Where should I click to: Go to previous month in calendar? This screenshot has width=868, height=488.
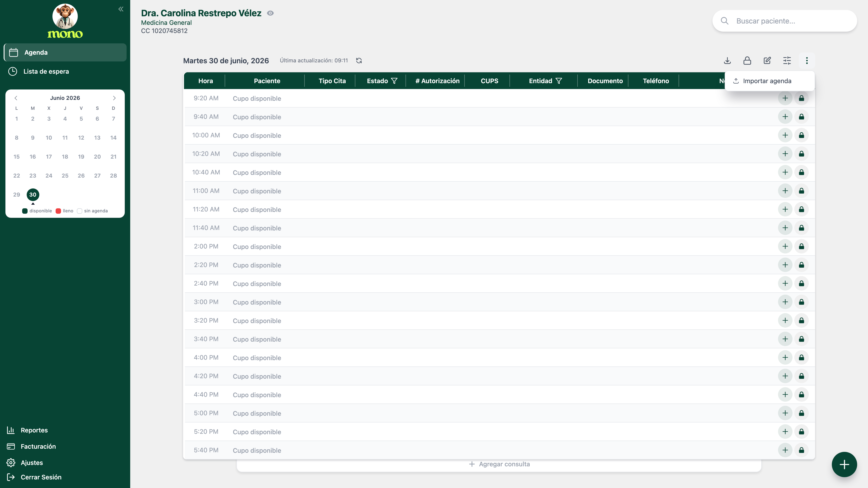(x=16, y=98)
